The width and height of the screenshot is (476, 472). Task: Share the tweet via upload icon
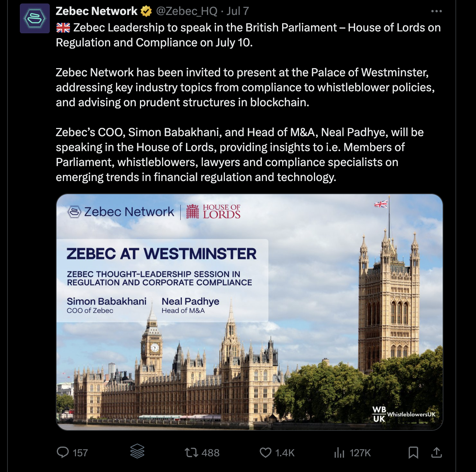point(436,453)
